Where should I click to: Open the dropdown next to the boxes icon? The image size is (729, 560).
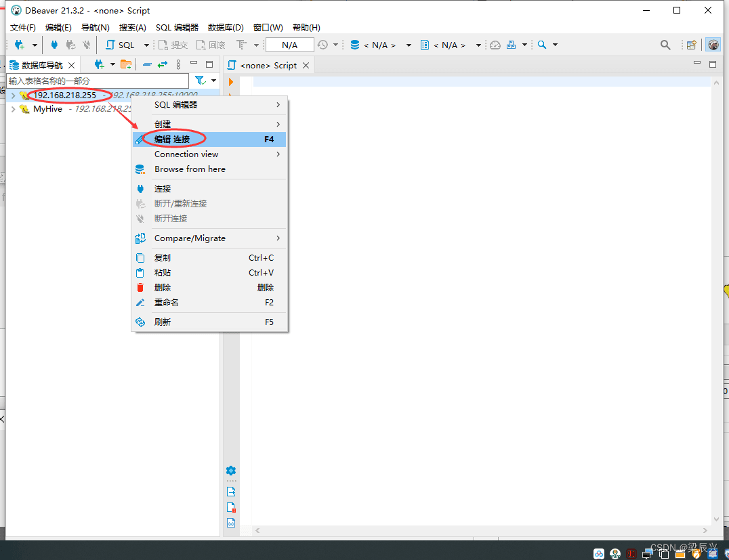(524, 45)
